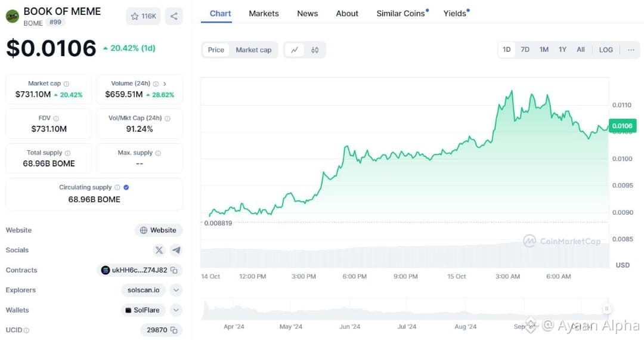Select the candlestick chart type icon
Viewport: 644px width, 340px height.
(315, 50)
